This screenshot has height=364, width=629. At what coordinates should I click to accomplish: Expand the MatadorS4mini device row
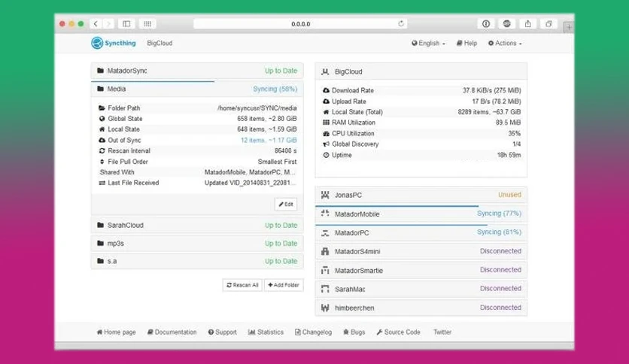point(421,251)
